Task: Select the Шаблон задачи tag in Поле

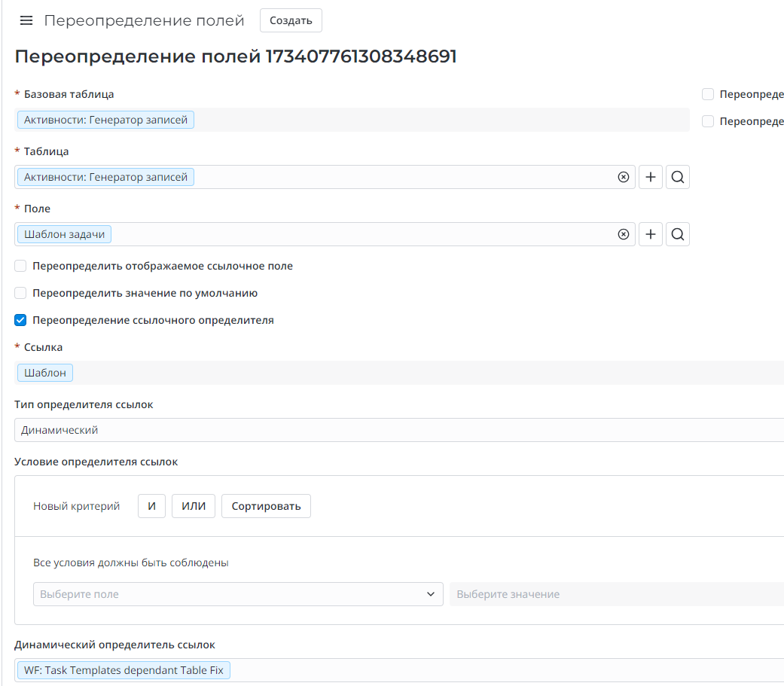Action: pyautogui.click(x=64, y=234)
